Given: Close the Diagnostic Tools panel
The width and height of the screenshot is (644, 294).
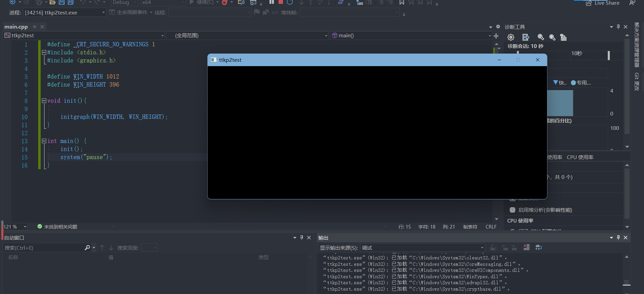Looking at the screenshot, I should (x=626, y=27).
